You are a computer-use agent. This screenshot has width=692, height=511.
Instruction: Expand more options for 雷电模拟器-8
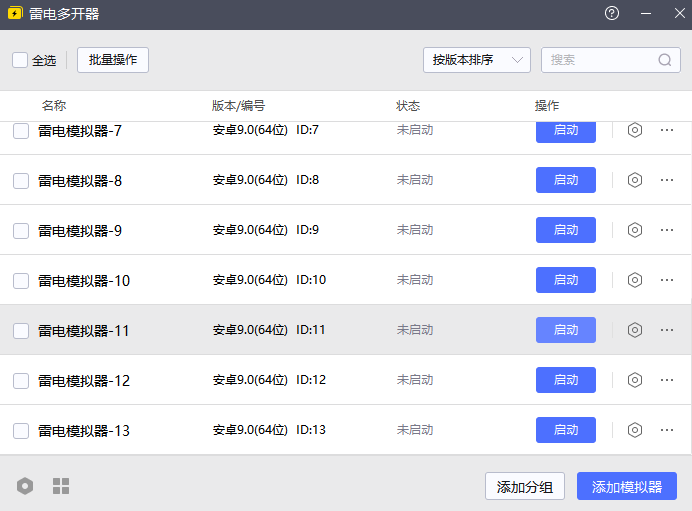667,180
